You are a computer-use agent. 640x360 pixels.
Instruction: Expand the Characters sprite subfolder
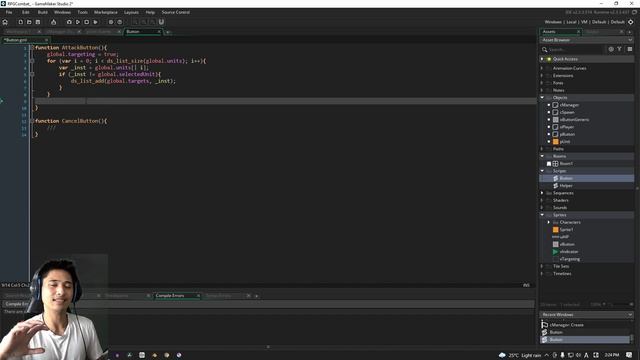click(x=549, y=222)
